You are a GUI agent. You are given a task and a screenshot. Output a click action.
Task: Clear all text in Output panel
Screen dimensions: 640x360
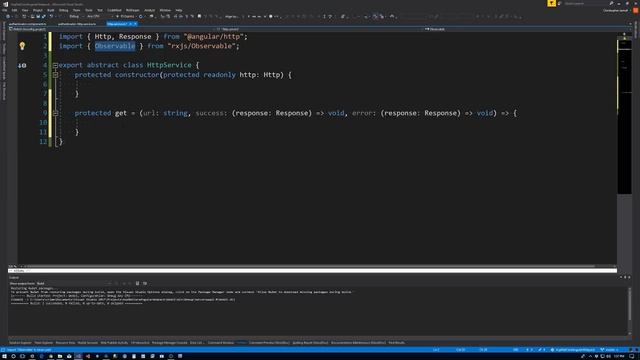[x=138, y=283]
